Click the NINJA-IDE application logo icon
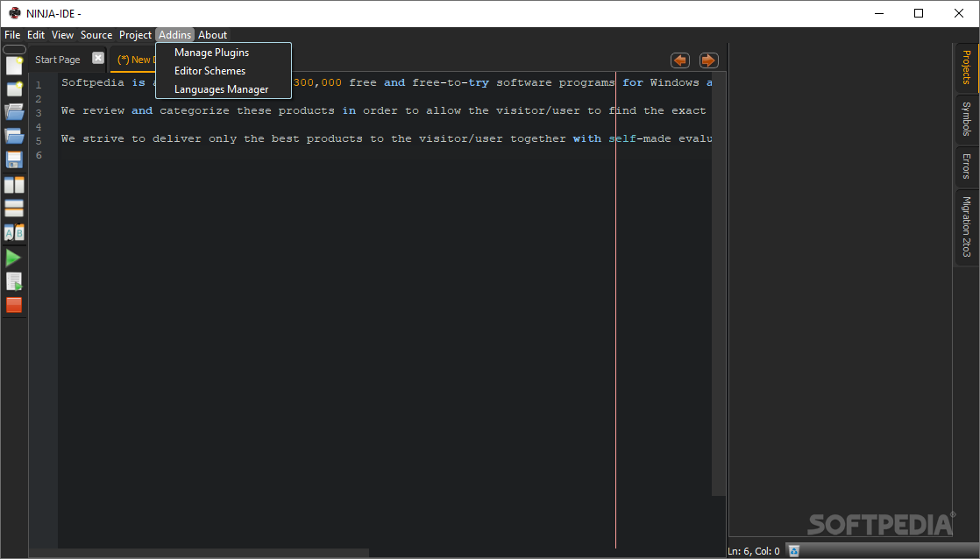Screen dimensions: 980x559 pyautogui.click(x=14, y=13)
